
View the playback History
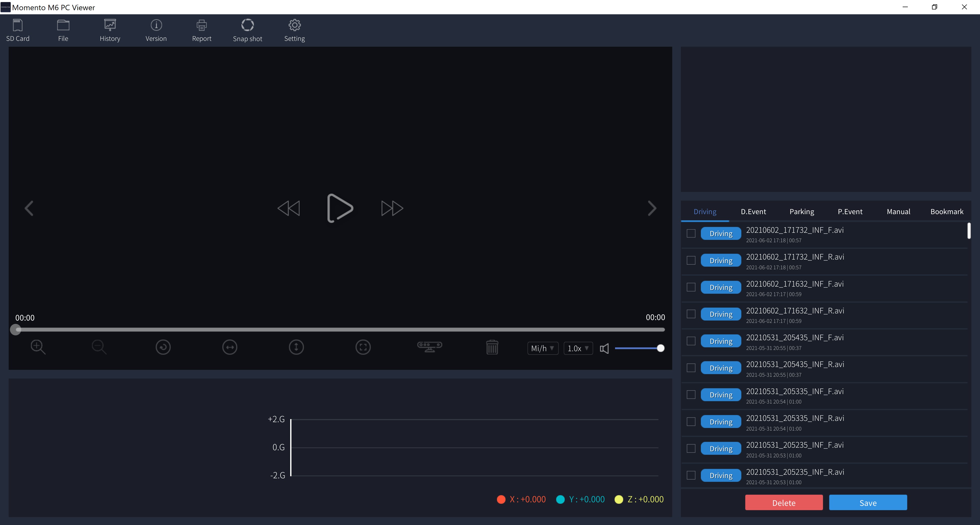click(110, 30)
